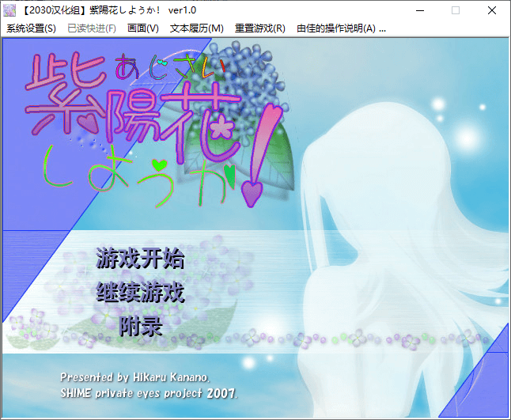Minimize the game window
Viewport: 511px width, 420px height.
click(x=418, y=9)
